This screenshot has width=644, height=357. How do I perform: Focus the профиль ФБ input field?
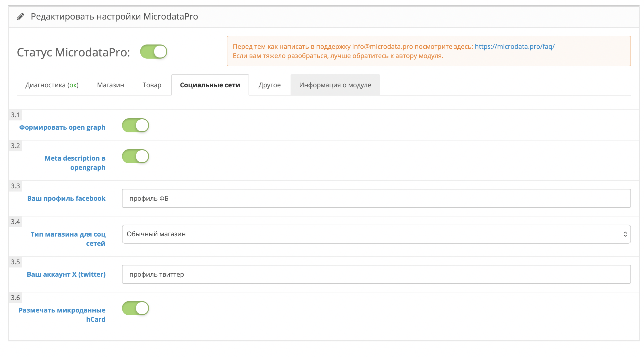[376, 198]
